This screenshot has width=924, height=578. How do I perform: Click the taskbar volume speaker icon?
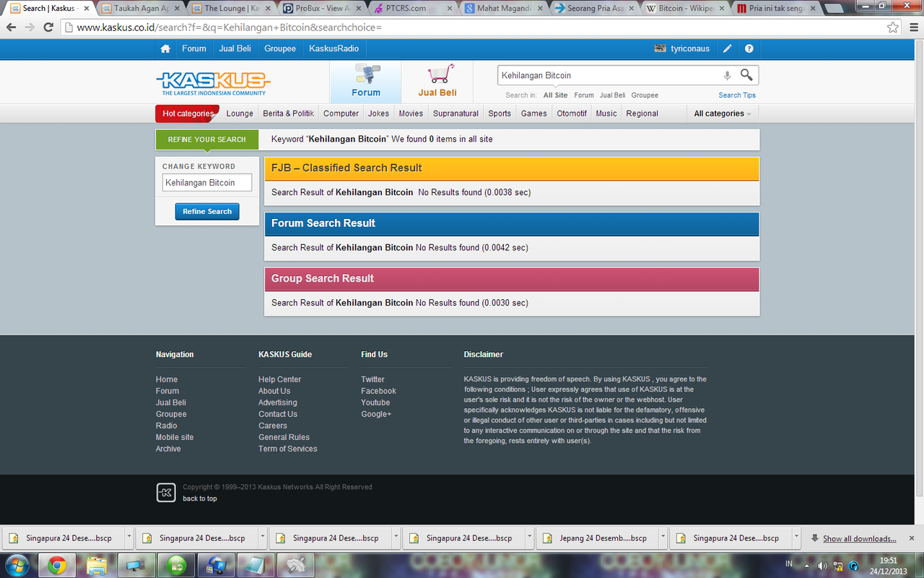click(x=822, y=565)
